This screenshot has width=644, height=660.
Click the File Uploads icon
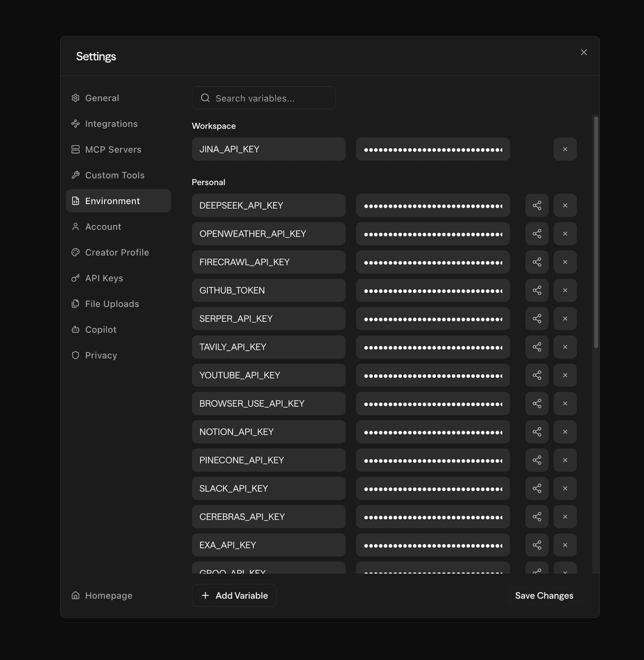click(x=75, y=304)
